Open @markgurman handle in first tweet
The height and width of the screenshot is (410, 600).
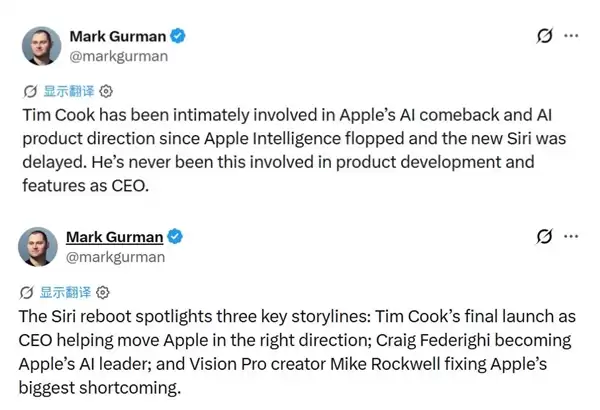[119, 56]
